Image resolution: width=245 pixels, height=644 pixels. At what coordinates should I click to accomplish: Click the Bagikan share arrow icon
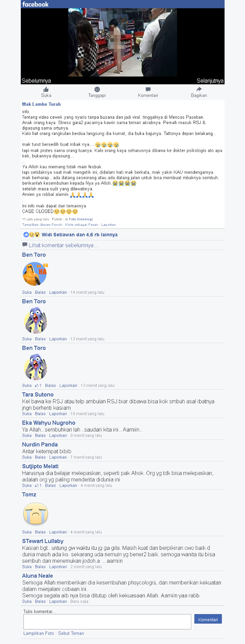point(199,89)
